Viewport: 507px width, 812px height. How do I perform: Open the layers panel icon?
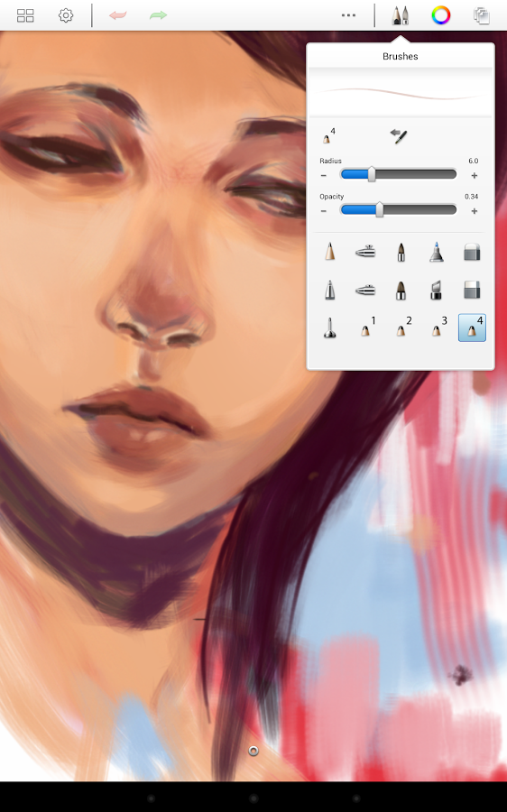coord(482,15)
